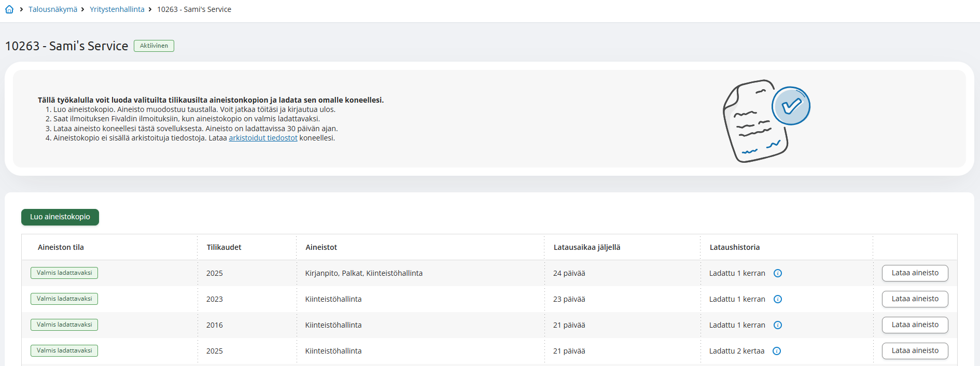Click Luo aineistokopio button

coord(60,217)
